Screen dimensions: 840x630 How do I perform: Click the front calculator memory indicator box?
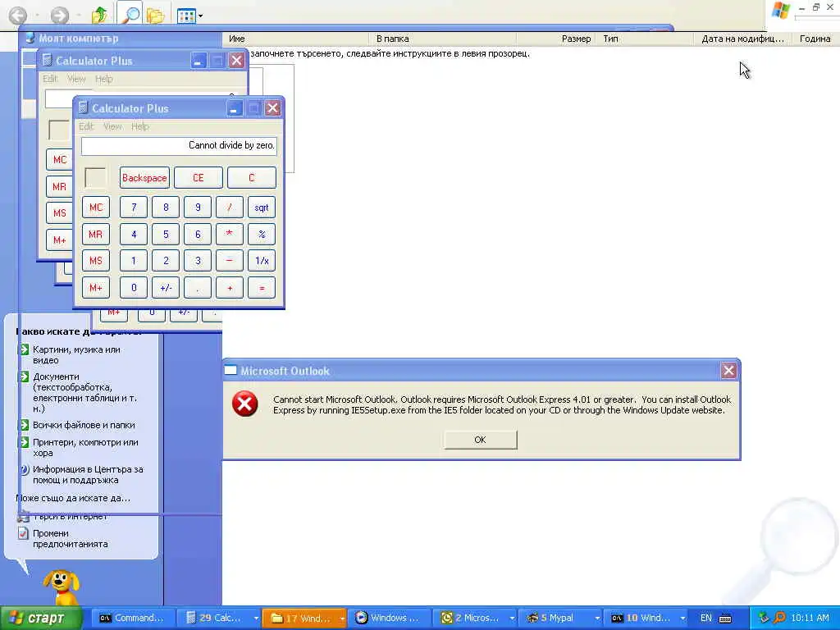pyautogui.click(x=96, y=178)
